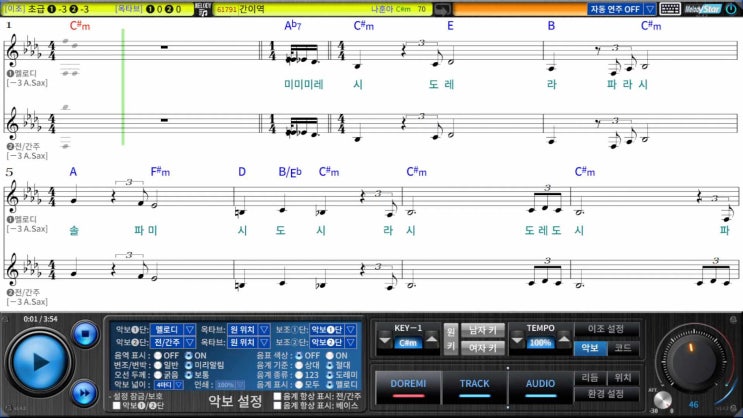
Task: Select 일반 for 변조/변박
Action: (158, 365)
